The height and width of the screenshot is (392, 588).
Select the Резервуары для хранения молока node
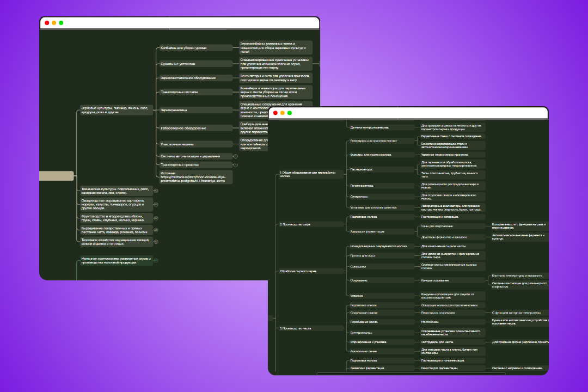pos(381,141)
